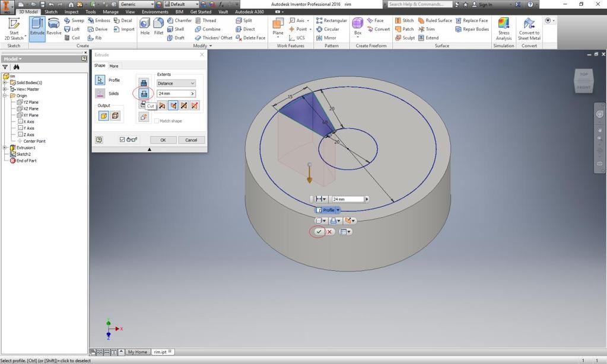The image size is (607, 364).
Task: Open the Extents Distance dropdown
Action: click(x=176, y=83)
